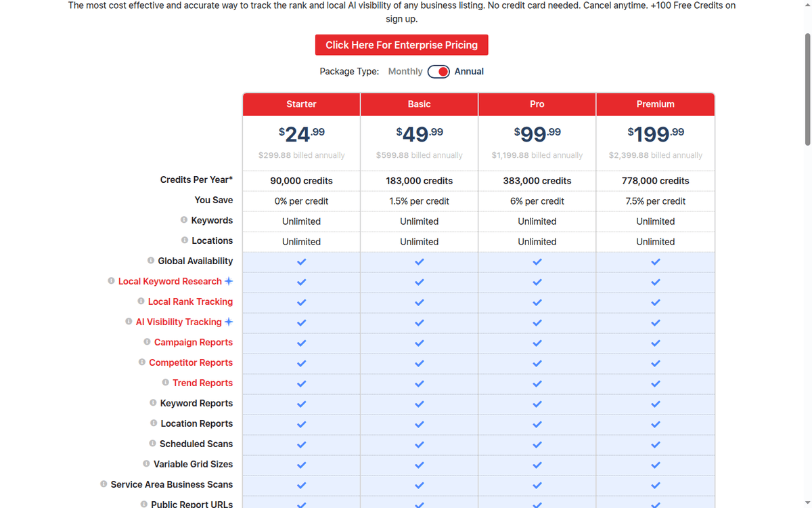Click the Pro checkmark for Campaign Reports
This screenshot has width=812, height=508.
point(537,343)
